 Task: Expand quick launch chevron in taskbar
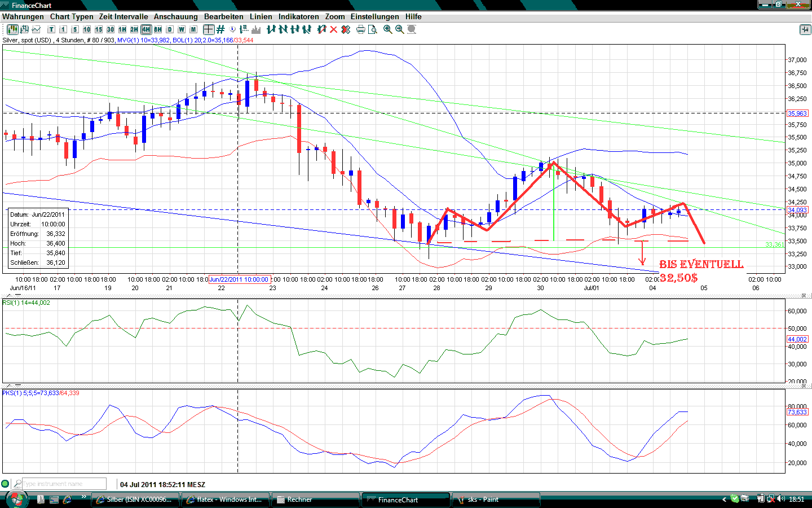[84, 497]
